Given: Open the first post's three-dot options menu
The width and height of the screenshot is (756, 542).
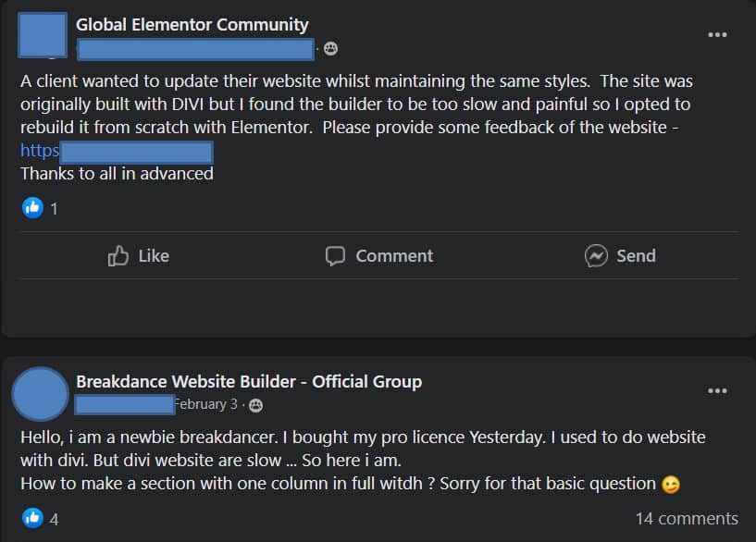Looking at the screenshot, I should coord(717,35).
